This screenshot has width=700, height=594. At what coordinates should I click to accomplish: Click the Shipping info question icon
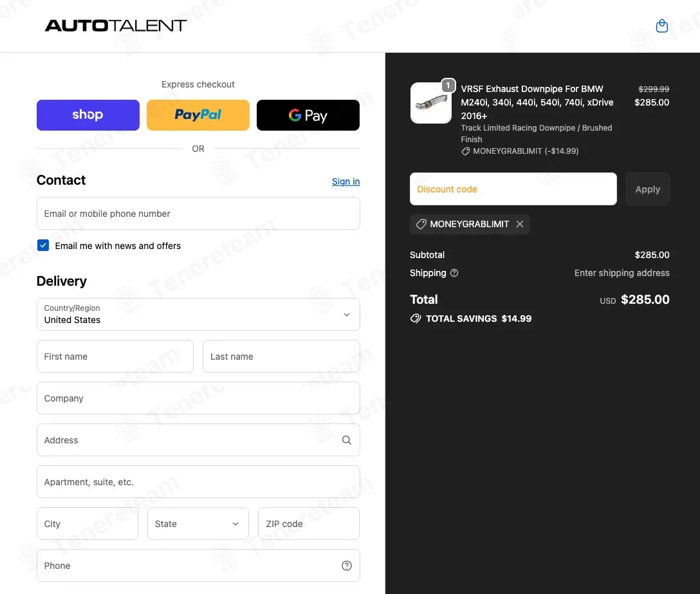click(454, 273)
